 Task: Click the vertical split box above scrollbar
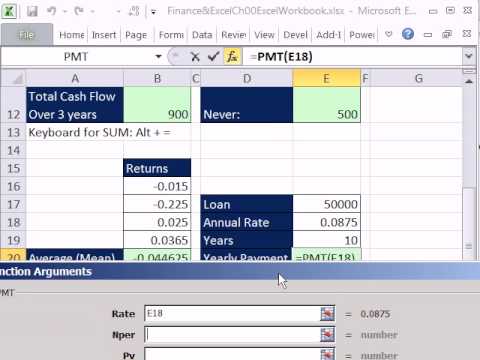(x=469, y=71)
